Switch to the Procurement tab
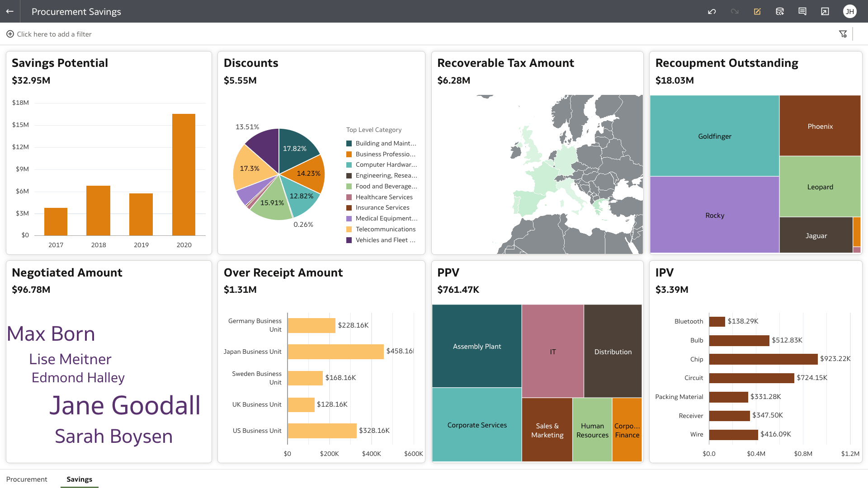868x488 pixels. click(27, 479)
